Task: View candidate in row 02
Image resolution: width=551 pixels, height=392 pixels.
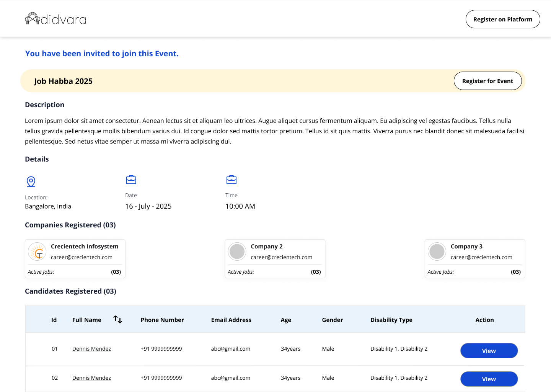Action: click(x=489, y=379)
